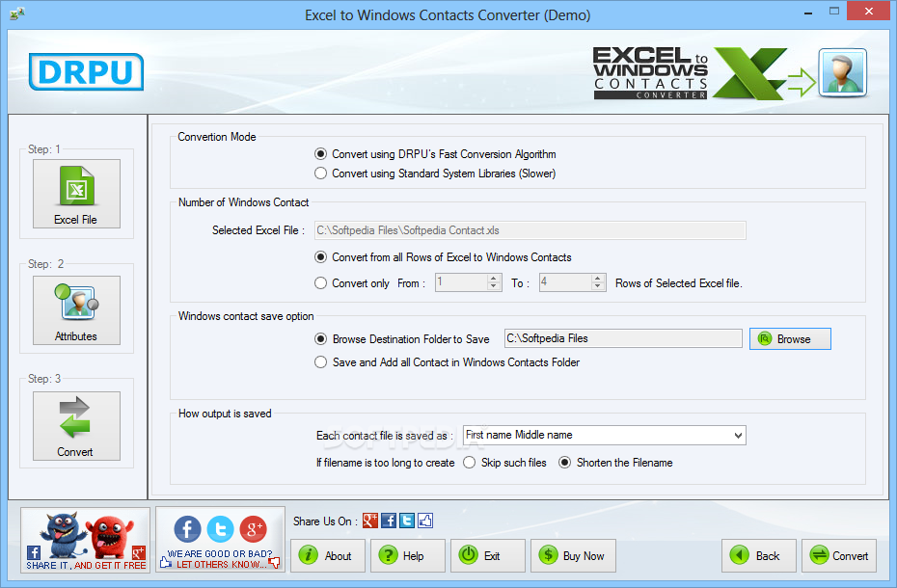Increase the From row value
This screenshot has width=897, height=588.
[494, 278]
